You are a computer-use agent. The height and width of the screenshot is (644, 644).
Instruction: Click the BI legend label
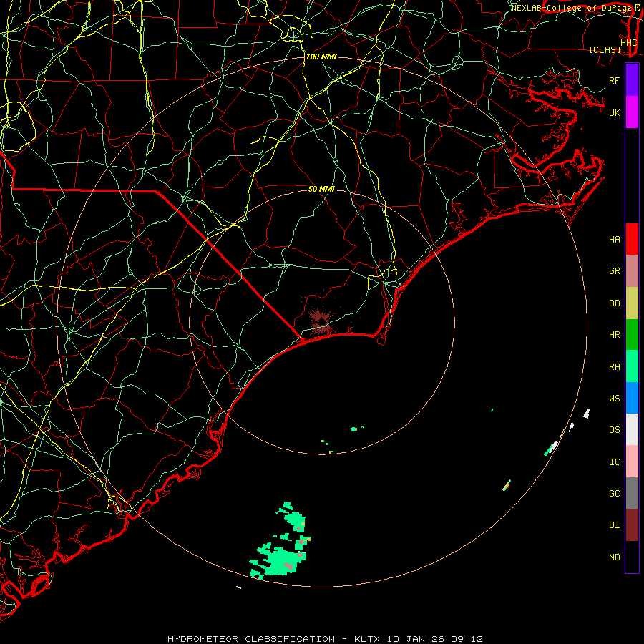click(x=614, y=525)
